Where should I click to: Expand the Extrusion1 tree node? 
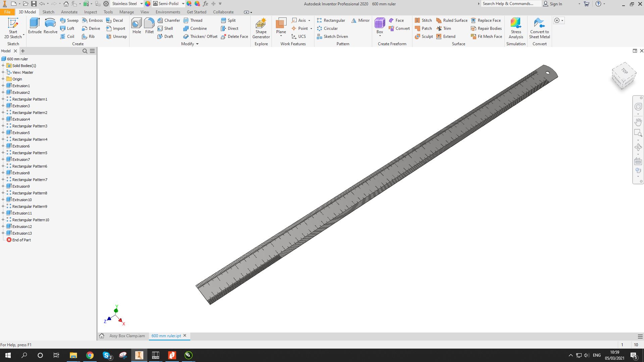tap(3, 86)
